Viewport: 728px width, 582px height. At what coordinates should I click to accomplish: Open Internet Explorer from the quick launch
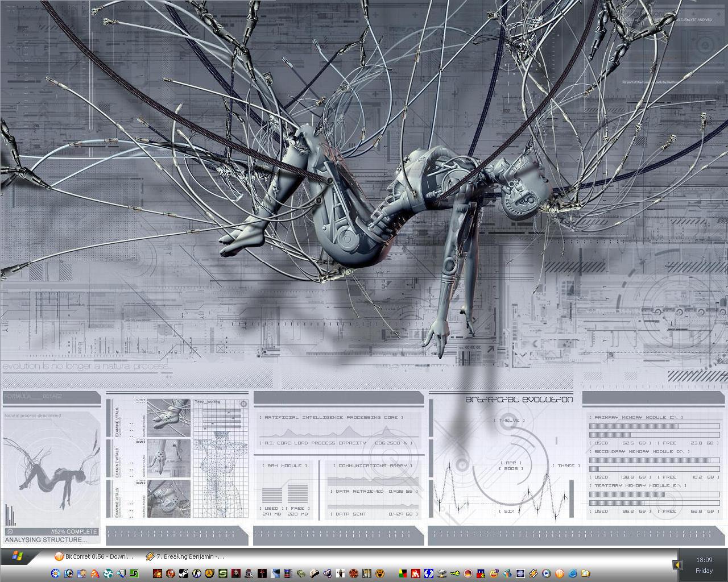tap(573, 573)
